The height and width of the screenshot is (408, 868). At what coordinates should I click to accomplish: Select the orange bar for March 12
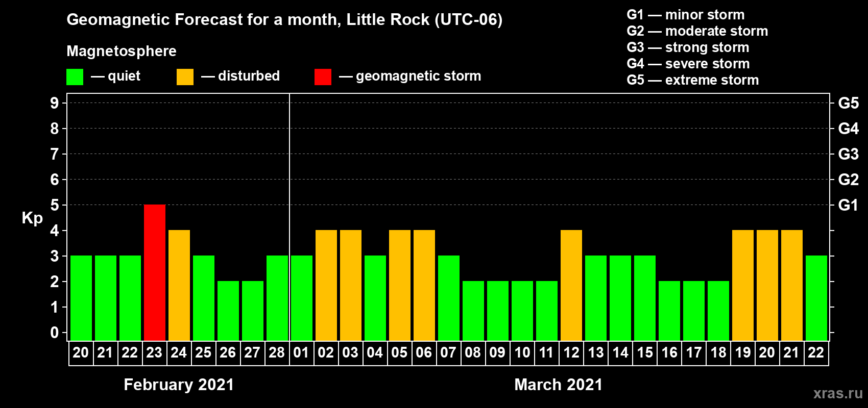[x=571, y=285]
